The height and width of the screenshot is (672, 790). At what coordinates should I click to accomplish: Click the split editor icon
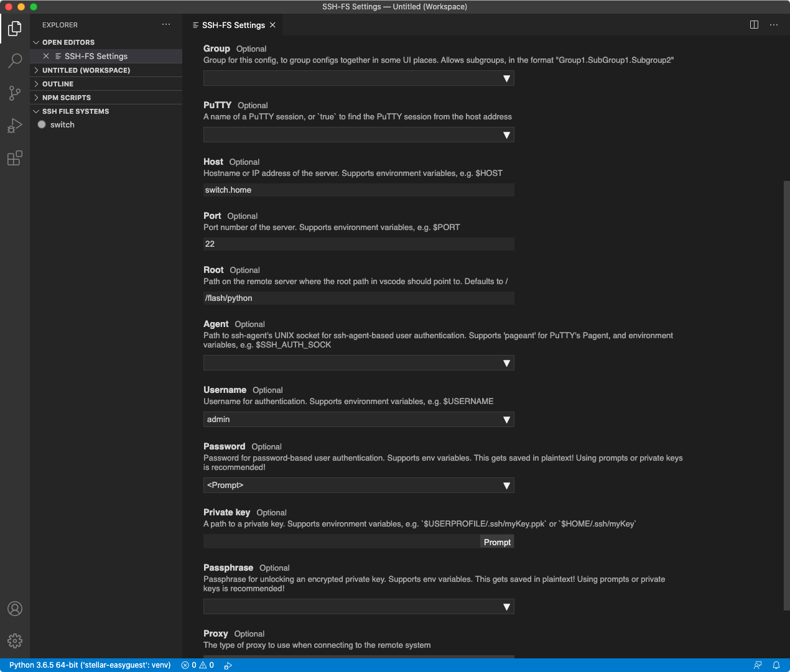[x=754, y=25]
